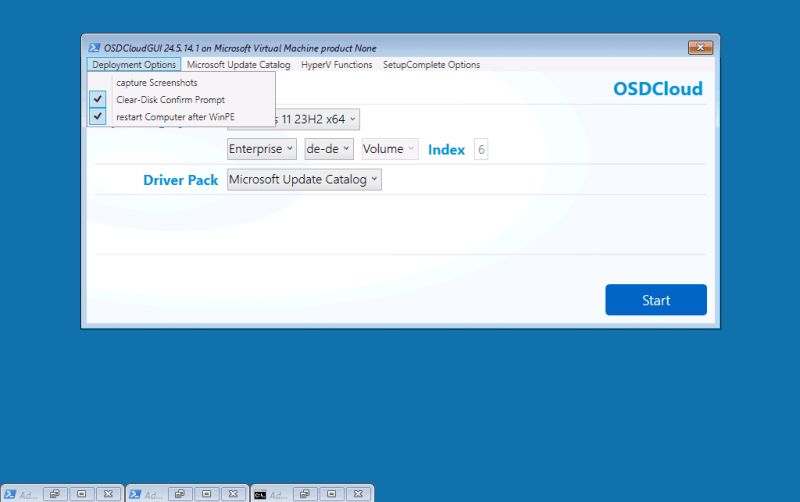Click the Start button
800x502 pixels.
pyautogui.click(x=656, y=300)
